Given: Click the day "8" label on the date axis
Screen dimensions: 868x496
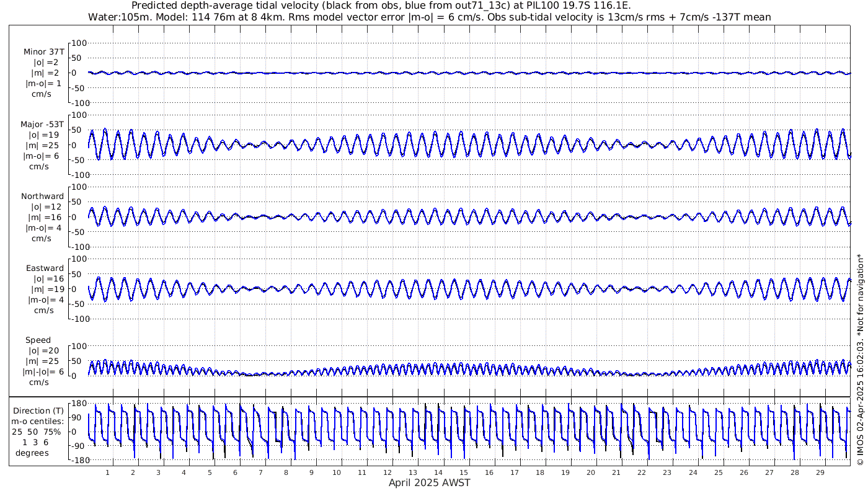Looking at the screenshot, I should click(286, 472).
